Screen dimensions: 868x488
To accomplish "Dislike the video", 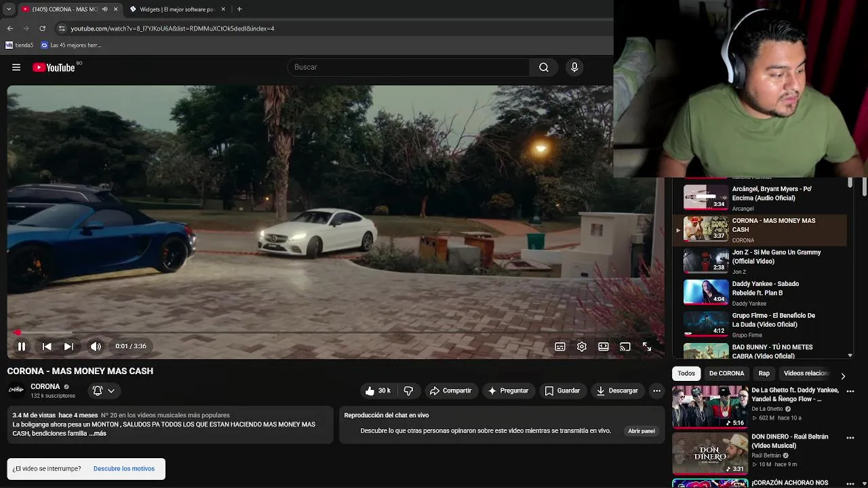I will pyautogui.click(x=408, y=390).
